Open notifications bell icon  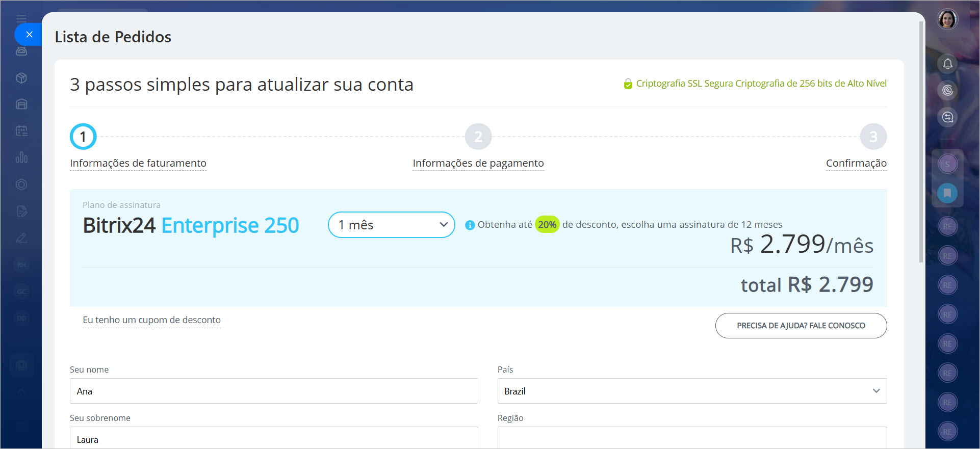click(947, 64)
